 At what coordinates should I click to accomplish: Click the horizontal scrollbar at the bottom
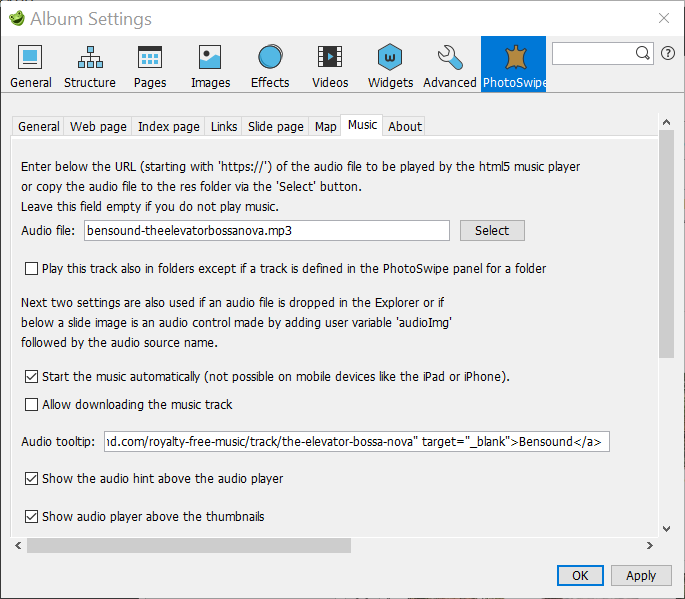coord(189,546)
